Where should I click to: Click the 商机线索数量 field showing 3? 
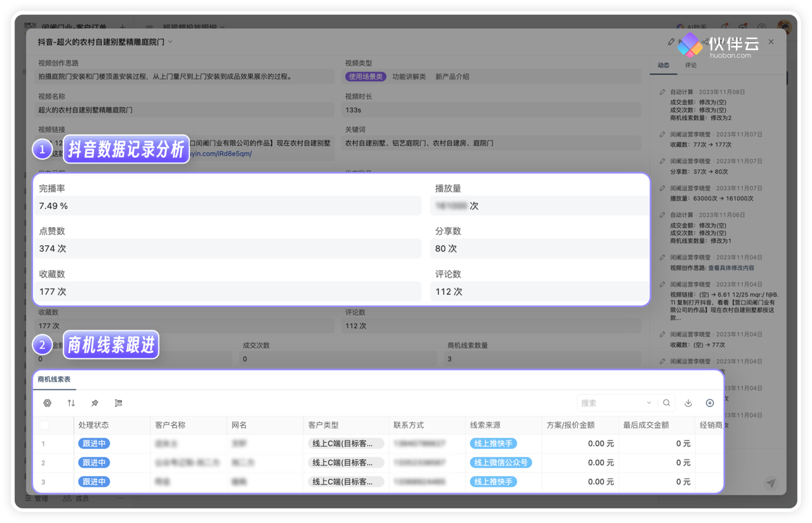point(542,358)
